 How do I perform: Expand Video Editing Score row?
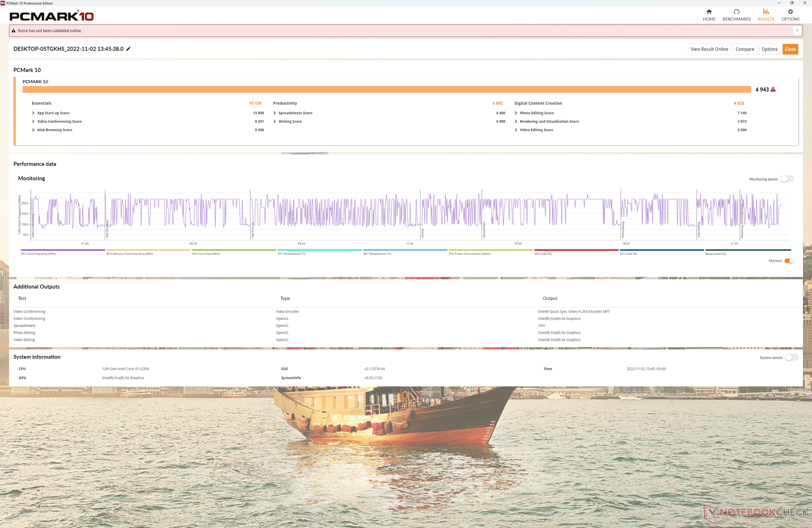coord(516,130)
